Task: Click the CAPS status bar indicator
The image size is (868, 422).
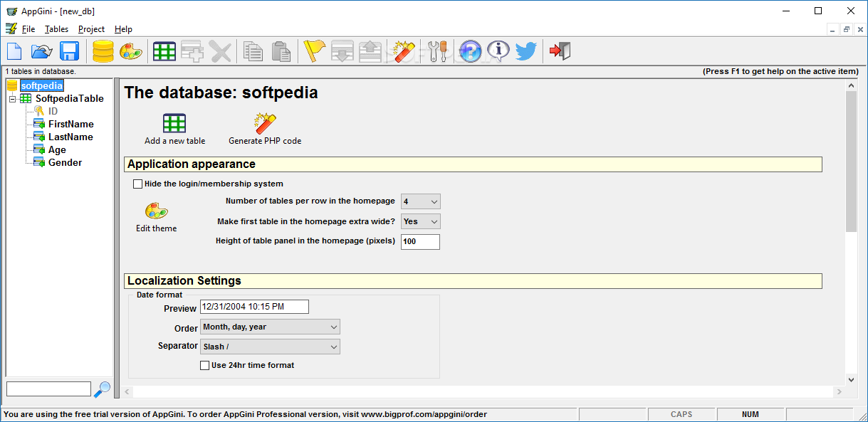Action: point(681,414)
